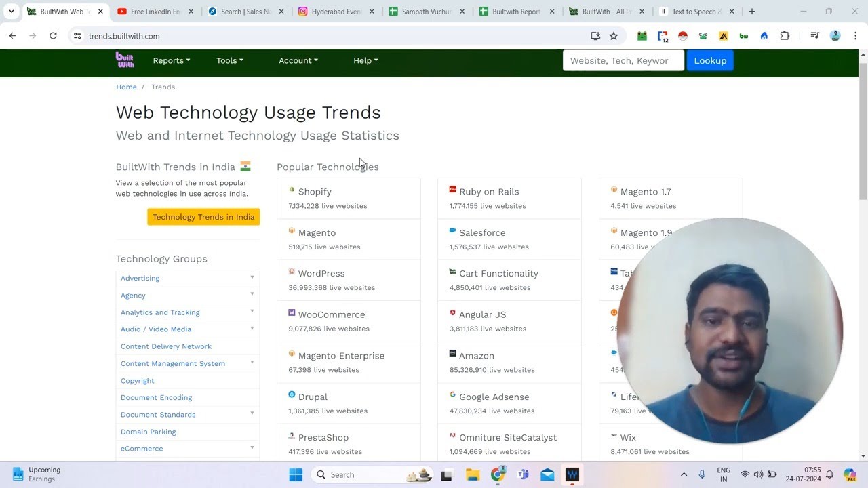Image resolution: width=868 pixels, height=488 pixels.
Task: Show hidden system tray icons
Action: click(x=684, y=474)
